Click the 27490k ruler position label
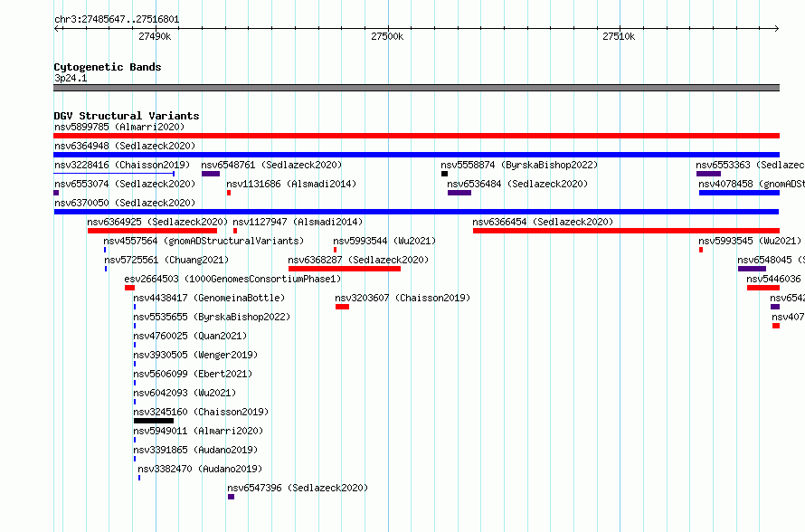Screen dimensions: 805x532 (155, 36)
